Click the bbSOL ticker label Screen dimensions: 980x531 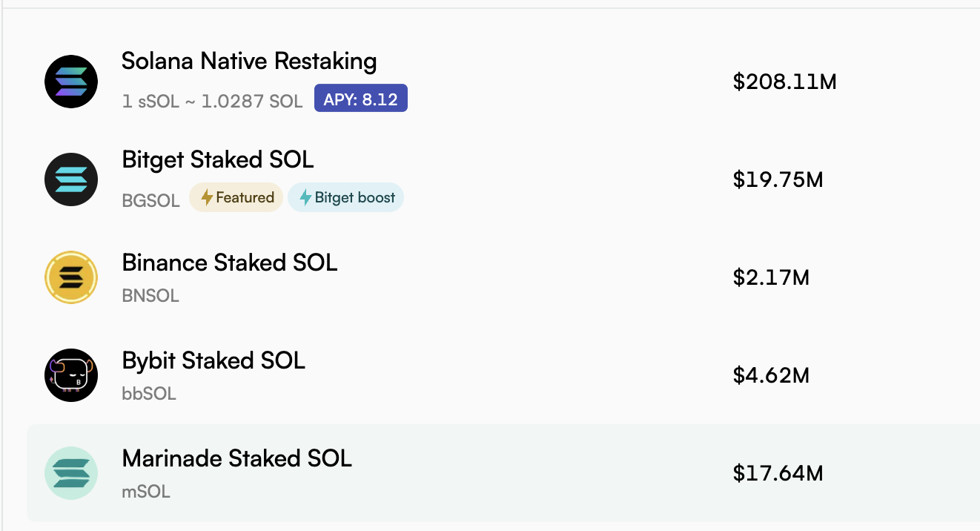click(149, 393)
